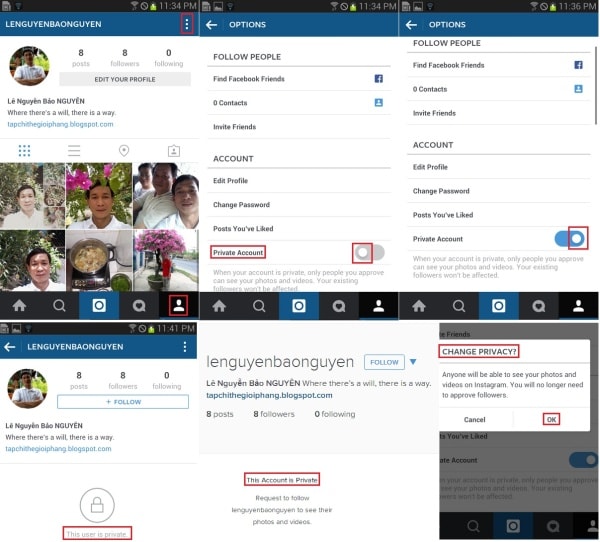Switch to list view icon on first profile

74,151
